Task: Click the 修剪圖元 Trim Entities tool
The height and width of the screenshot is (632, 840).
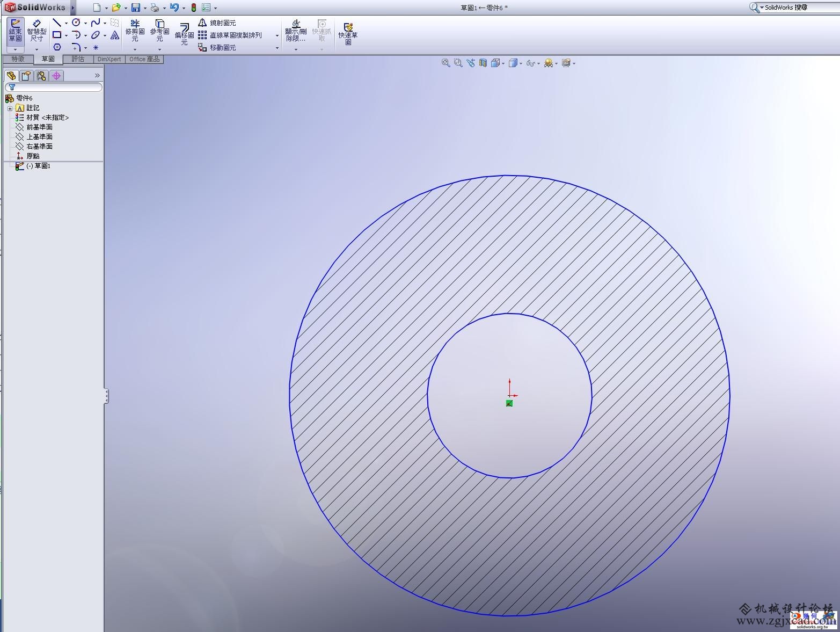Action: pyautogui.click(x=135, y=31)
